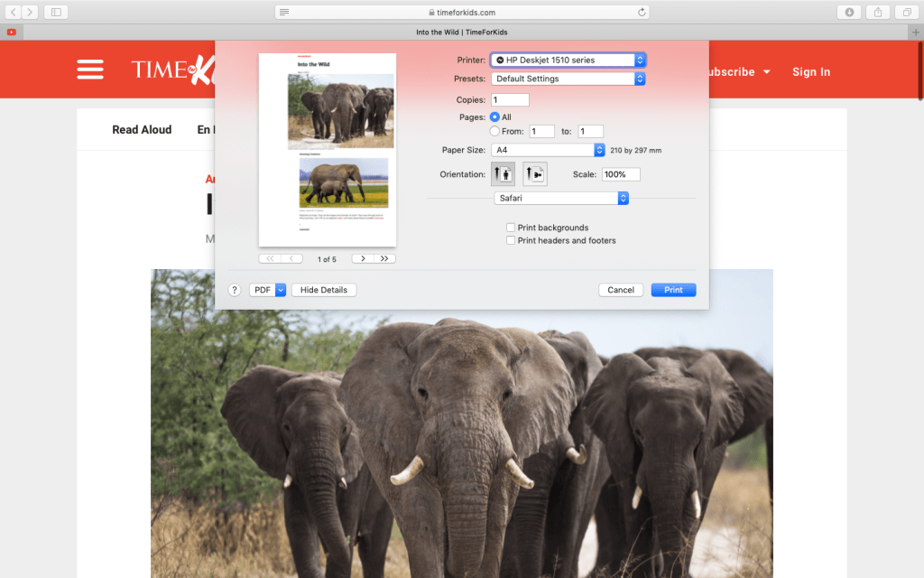Viewport: 924px width, 578px height.
Task: Click the Scale percentage field
Action: (x=620, y=174)
